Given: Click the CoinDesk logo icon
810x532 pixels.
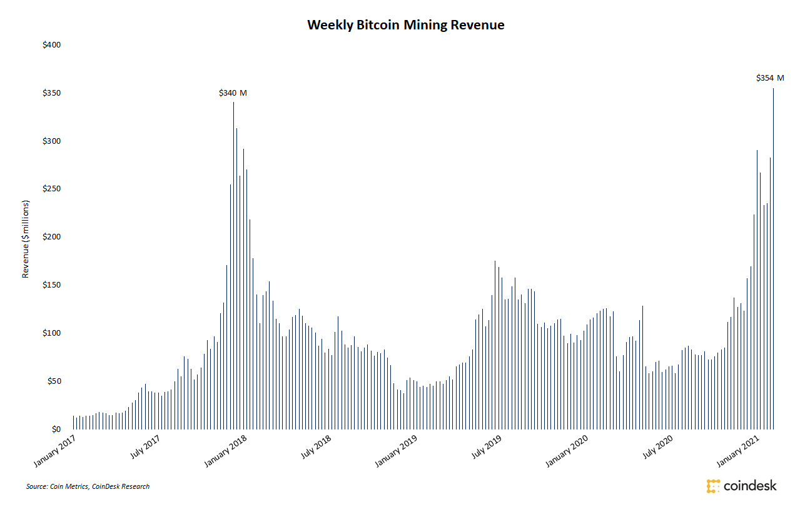Looking at the screenshot, I should click(713, 486).
